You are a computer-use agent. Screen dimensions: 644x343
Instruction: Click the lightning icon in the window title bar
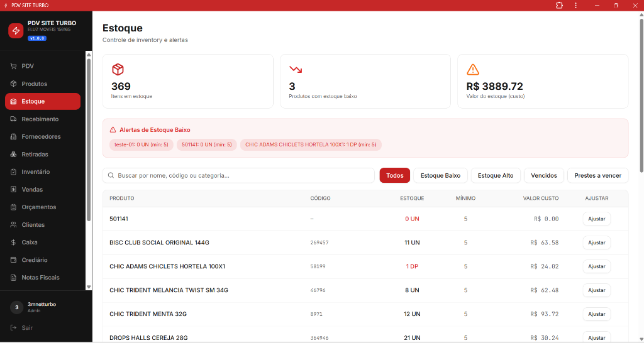(x=5, y=5)
